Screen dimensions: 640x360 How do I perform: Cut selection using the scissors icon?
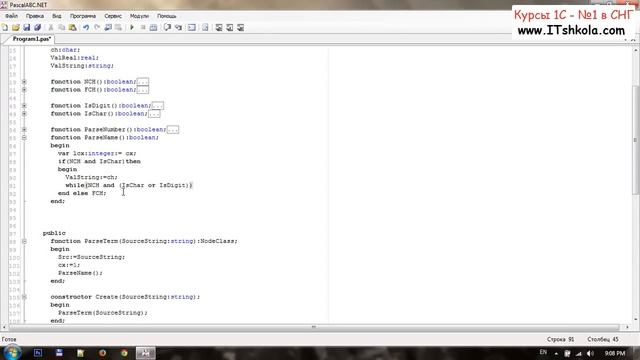pos(51,28)
